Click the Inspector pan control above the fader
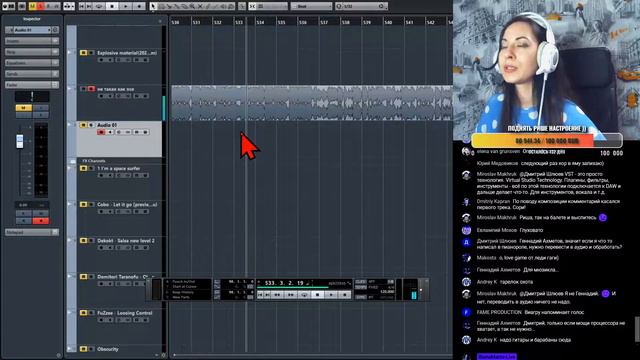 tap(32, 97)
